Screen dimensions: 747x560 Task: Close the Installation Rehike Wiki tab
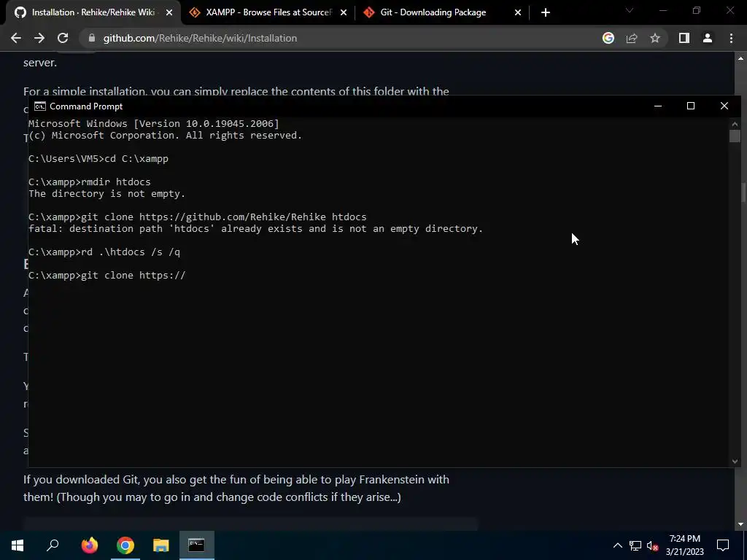click(169, 12)
